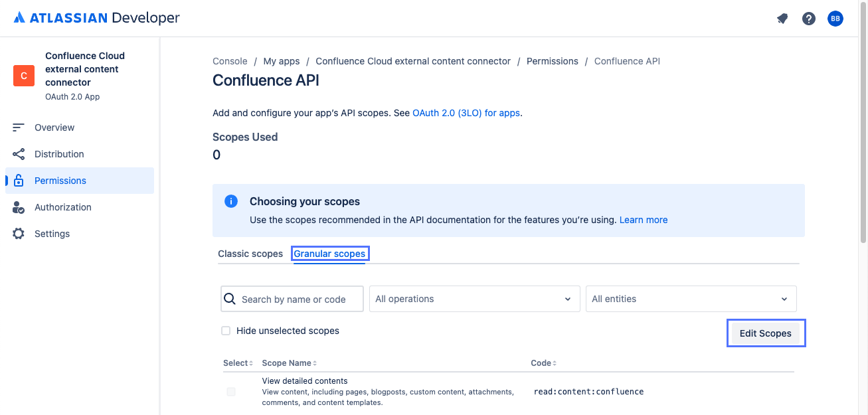Click the Atlassian Developer logo
Screen dimensions: 868x415
click(96, 18)
